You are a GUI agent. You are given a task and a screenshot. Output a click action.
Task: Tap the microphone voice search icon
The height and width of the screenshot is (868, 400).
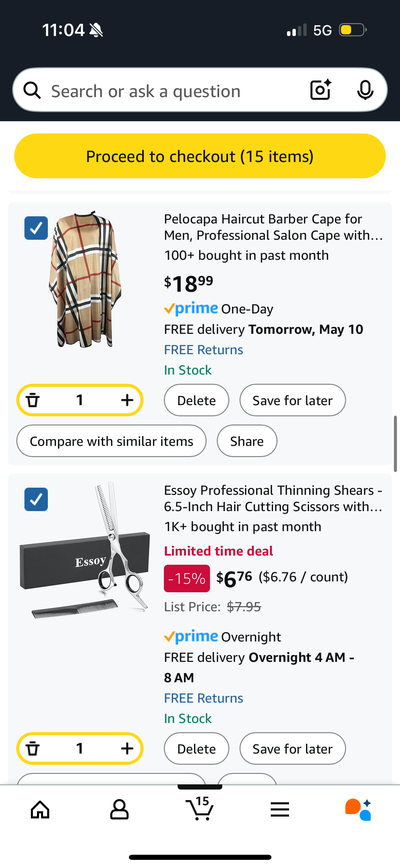(365, 90)
